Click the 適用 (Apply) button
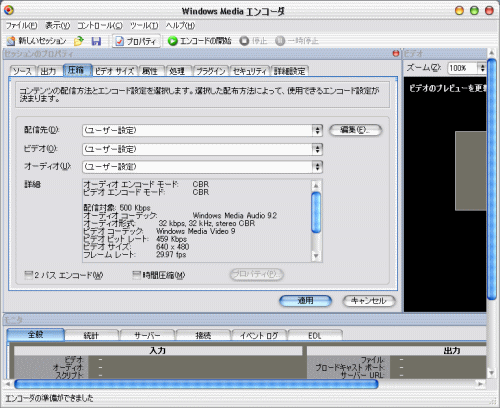500x408 pixels. (x=305, y=301)
